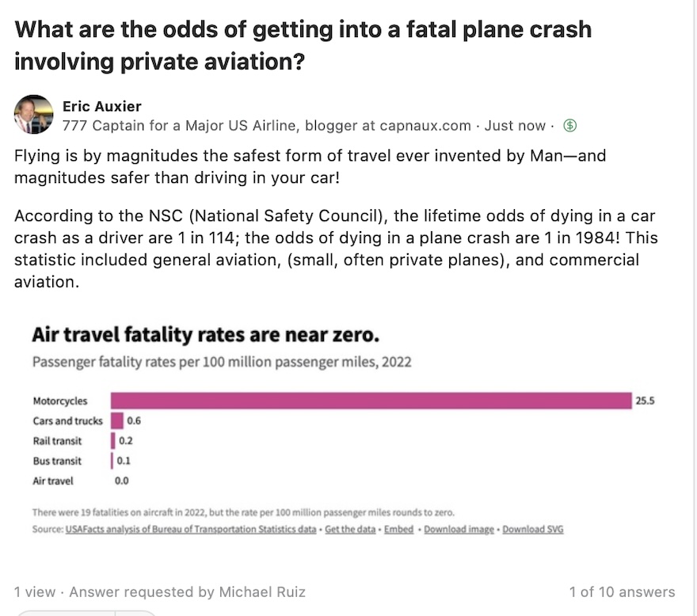Click the Air travel 0.0 value label
Image resolution: width=697 pixels, height=616 pixels.
[x=121, y=481]
